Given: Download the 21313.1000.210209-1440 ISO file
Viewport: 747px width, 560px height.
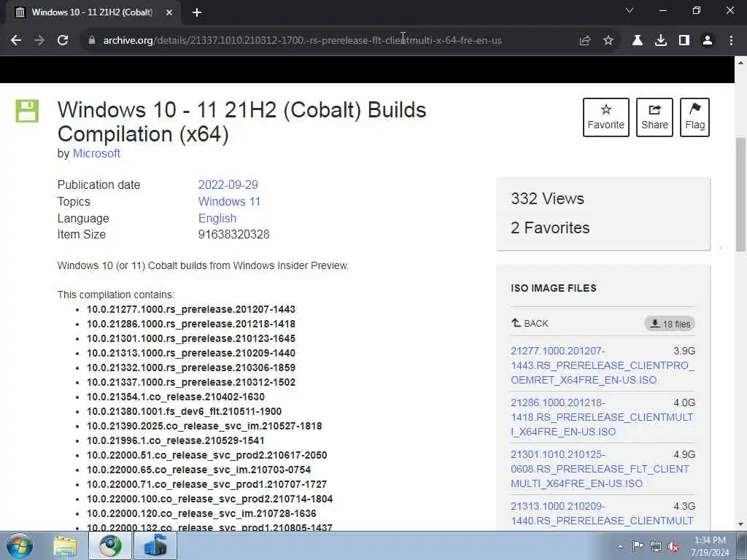Looking at the screenshot, I should (602, 513).
